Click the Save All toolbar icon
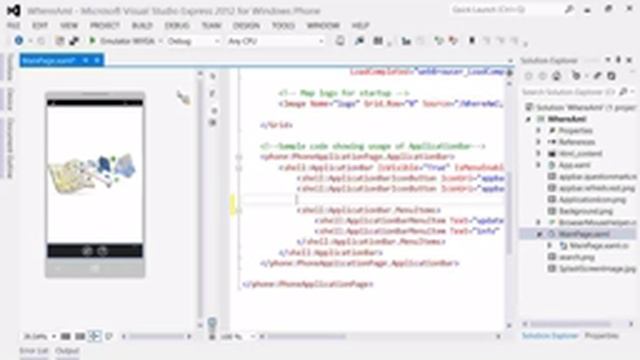Screen dimensions: 640x360 (74, 41)
